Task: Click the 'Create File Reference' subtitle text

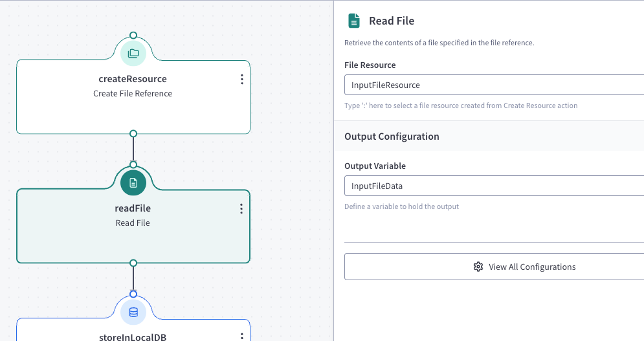Action: point(133,94)
